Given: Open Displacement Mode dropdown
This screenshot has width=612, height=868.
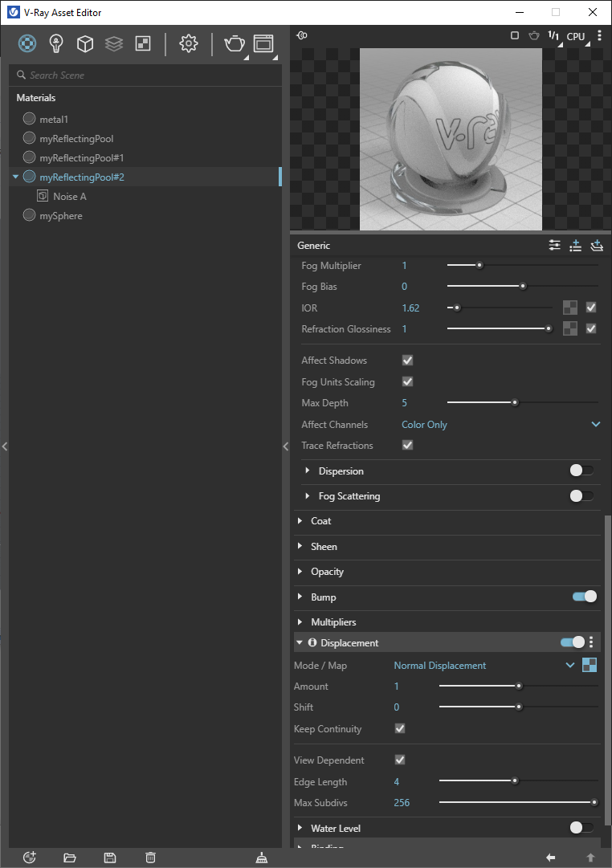Looking at the screenshot, I should (484, 666).
